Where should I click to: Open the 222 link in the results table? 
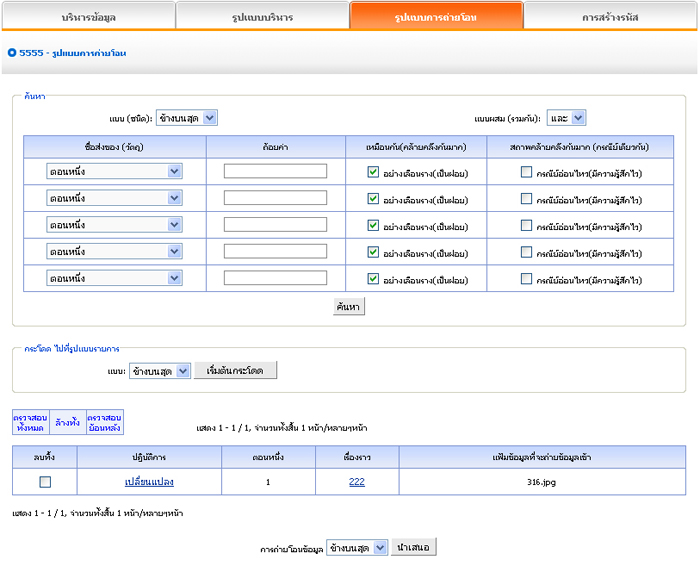pyautogui.click(x=357, y=482)
